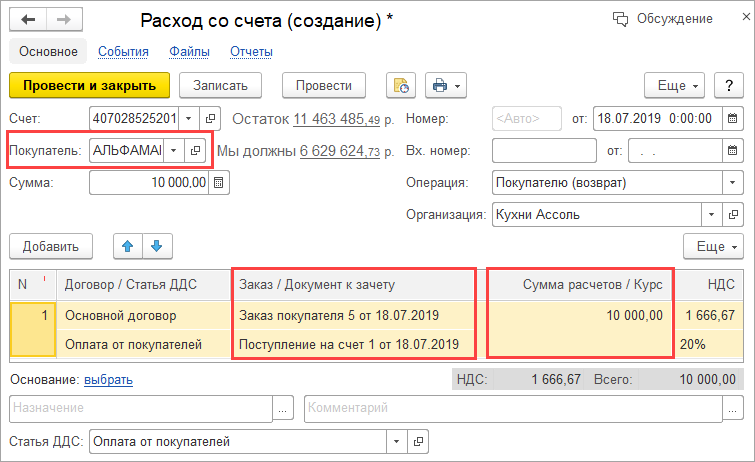This screenshot has width=755, height=462.
Task: Open the calendar for the Вх. номер date
Action: [732, 150]
